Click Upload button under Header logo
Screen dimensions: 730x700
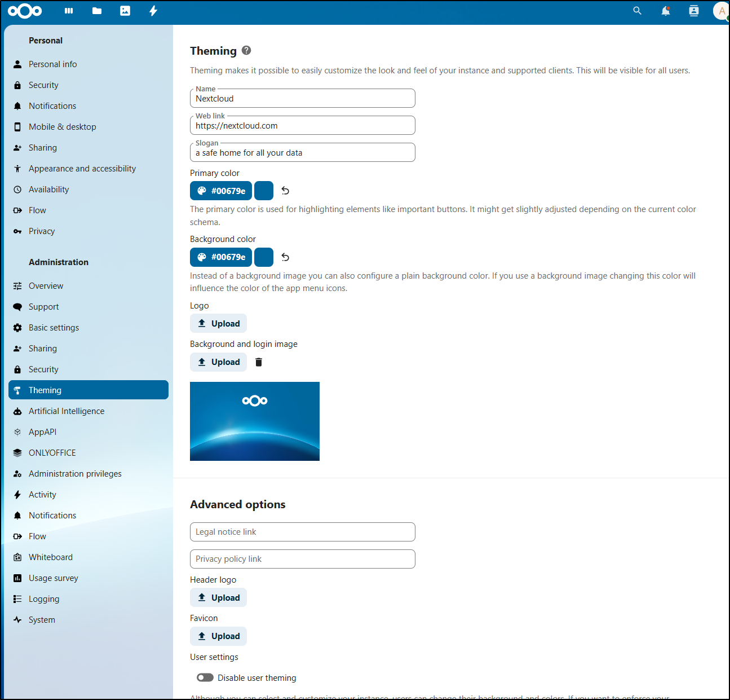coord(218,598)
